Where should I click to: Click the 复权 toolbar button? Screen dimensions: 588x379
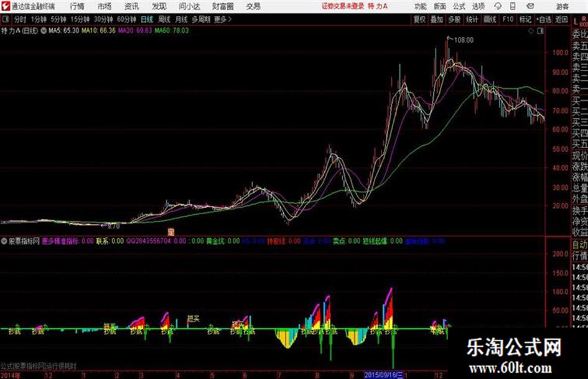point(419,19)
